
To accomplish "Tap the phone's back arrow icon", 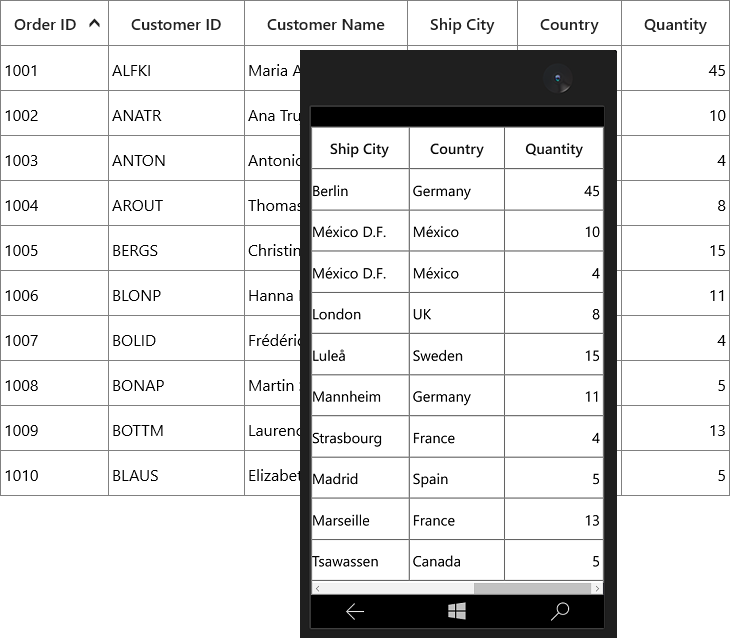I will click(x=355, y=611).
